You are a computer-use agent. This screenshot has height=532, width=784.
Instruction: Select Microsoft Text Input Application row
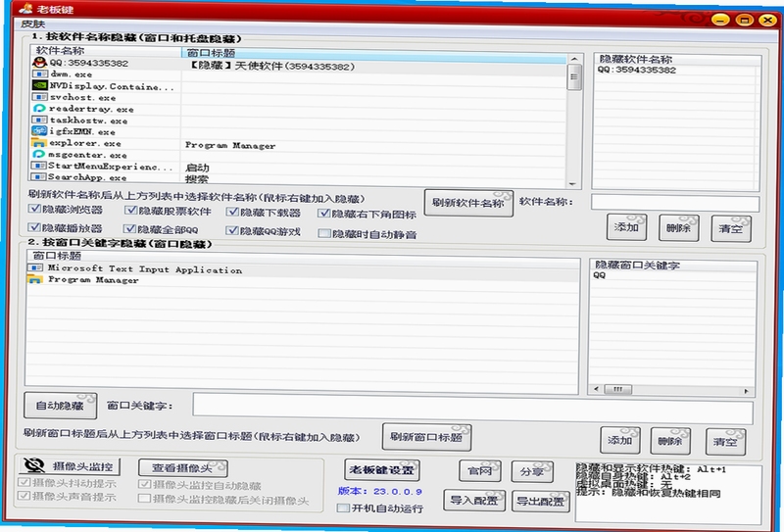145,269
